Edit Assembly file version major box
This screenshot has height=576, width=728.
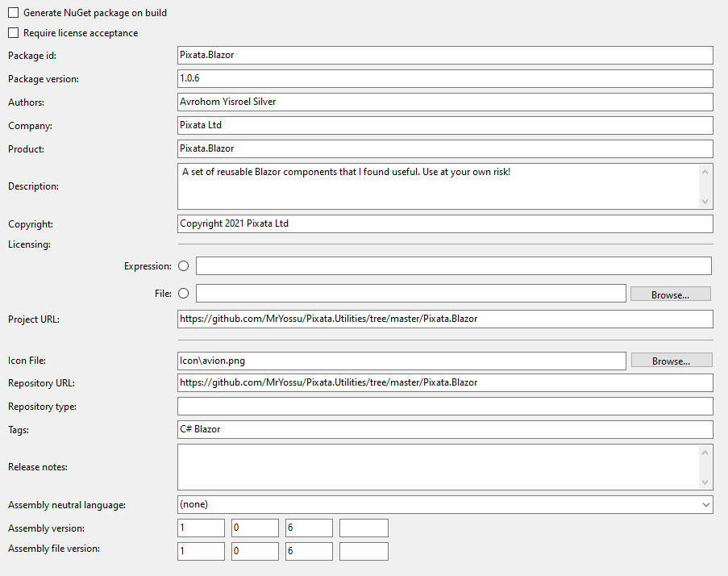coord(201,551)
